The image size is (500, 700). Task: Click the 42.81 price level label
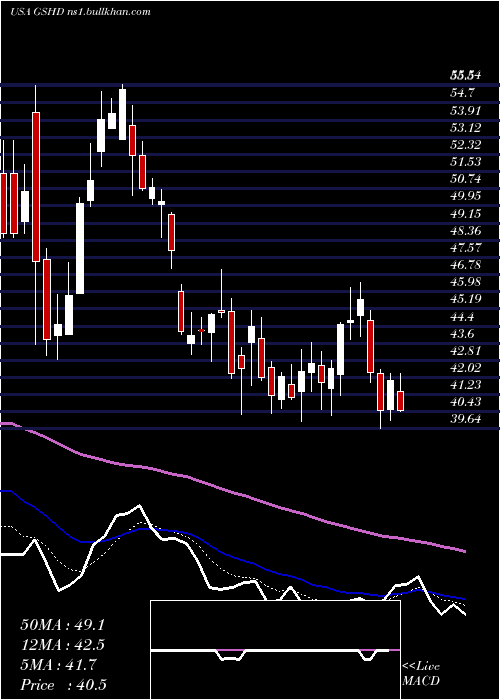[466, 351]
